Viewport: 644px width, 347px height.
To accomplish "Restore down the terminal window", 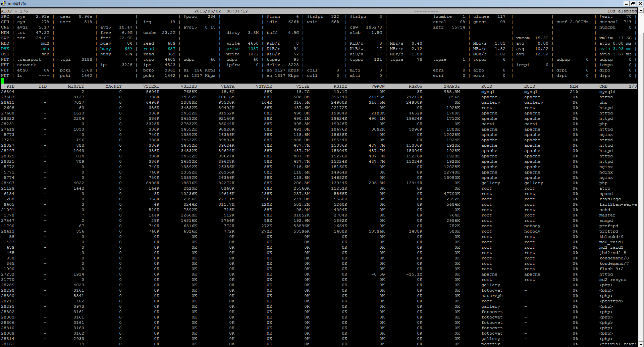I will click(x=633, y=3).
